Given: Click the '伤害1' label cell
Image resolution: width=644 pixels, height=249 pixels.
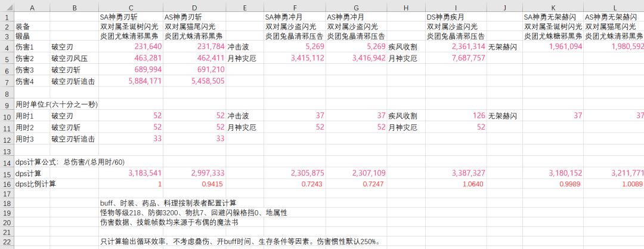Looking at the screenshot, I should coord(32,47).
